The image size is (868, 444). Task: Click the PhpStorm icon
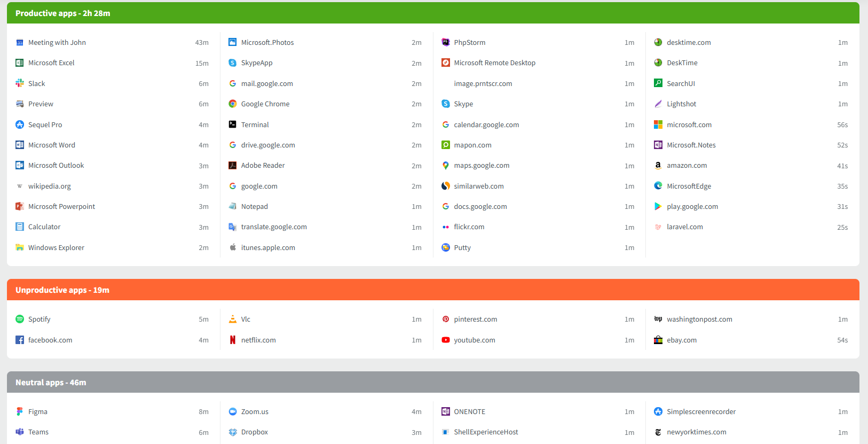point(446,43)
